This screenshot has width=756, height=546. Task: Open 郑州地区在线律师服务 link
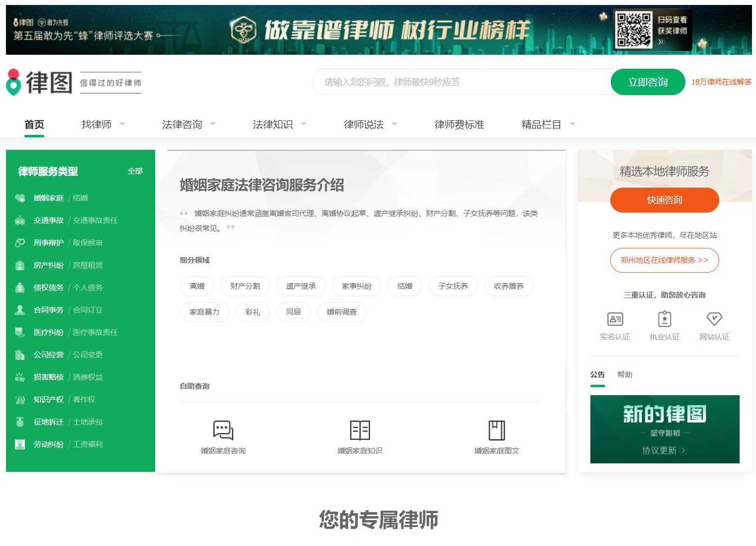(664, 260)
